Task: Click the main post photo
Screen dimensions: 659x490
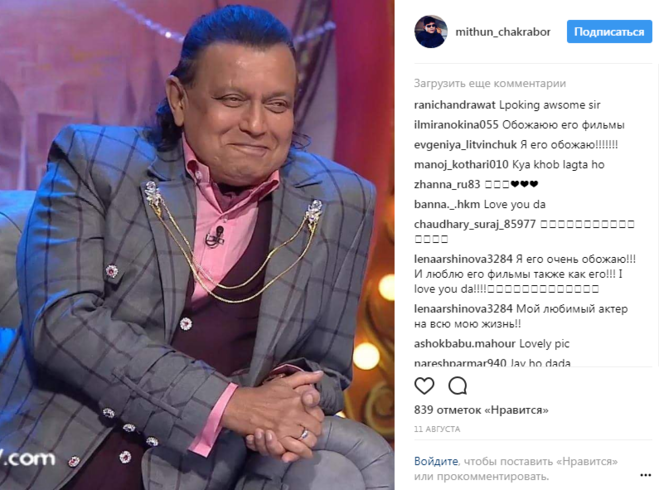Action: 197,245
